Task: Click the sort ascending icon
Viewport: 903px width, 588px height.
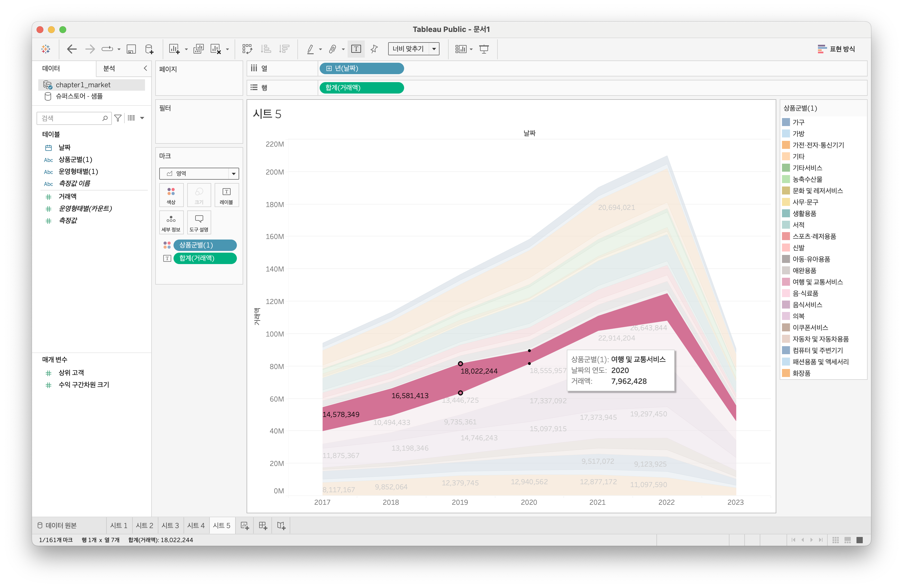Action: pos(266,49)
